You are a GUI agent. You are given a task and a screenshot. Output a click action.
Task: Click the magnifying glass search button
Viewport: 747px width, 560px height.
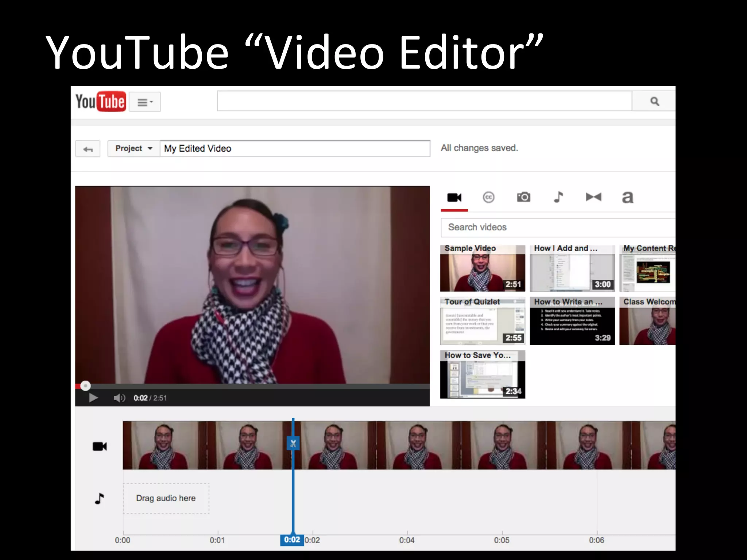pyautogui.click(x=654, y=101)
